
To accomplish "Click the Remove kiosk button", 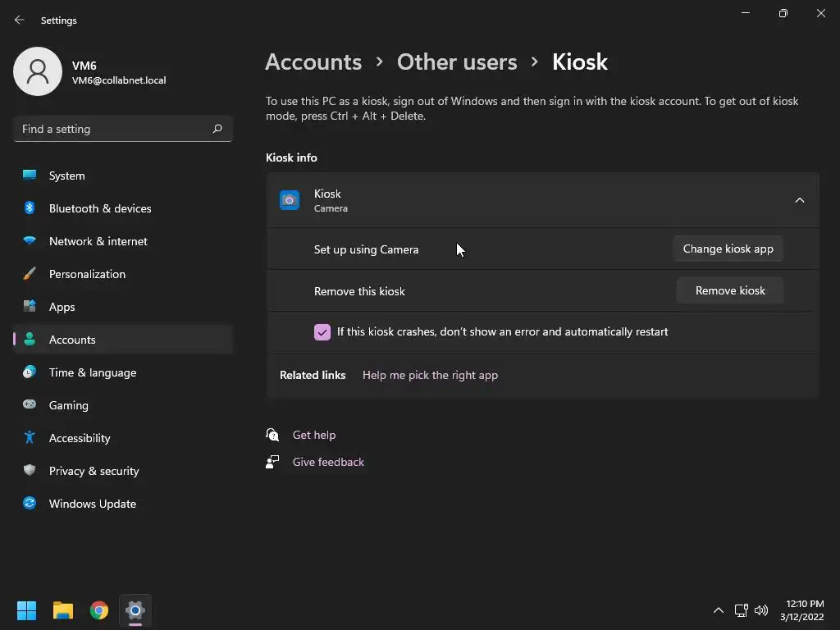I will point(730,290).
